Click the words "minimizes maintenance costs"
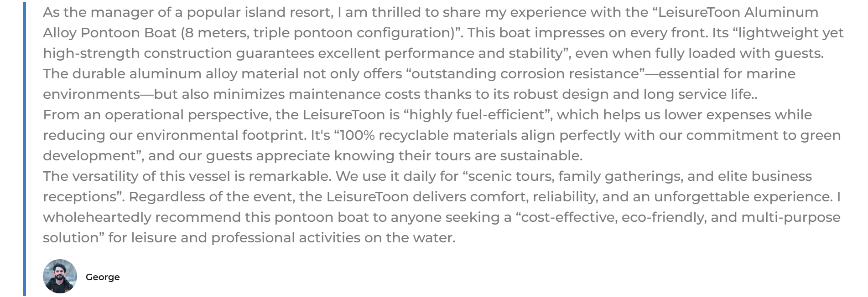This screenshot has width=868, height=297. pyautogui.click(x=316, y=94)
